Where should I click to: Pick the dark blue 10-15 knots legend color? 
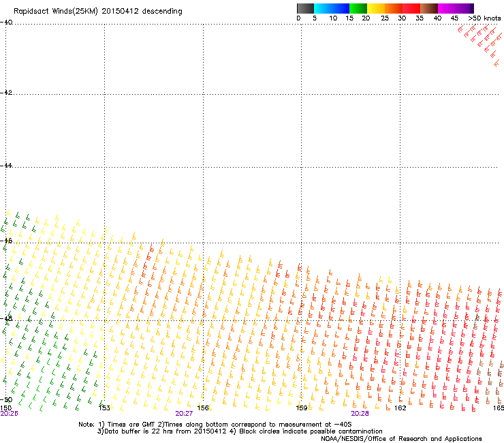coord(341,8)
